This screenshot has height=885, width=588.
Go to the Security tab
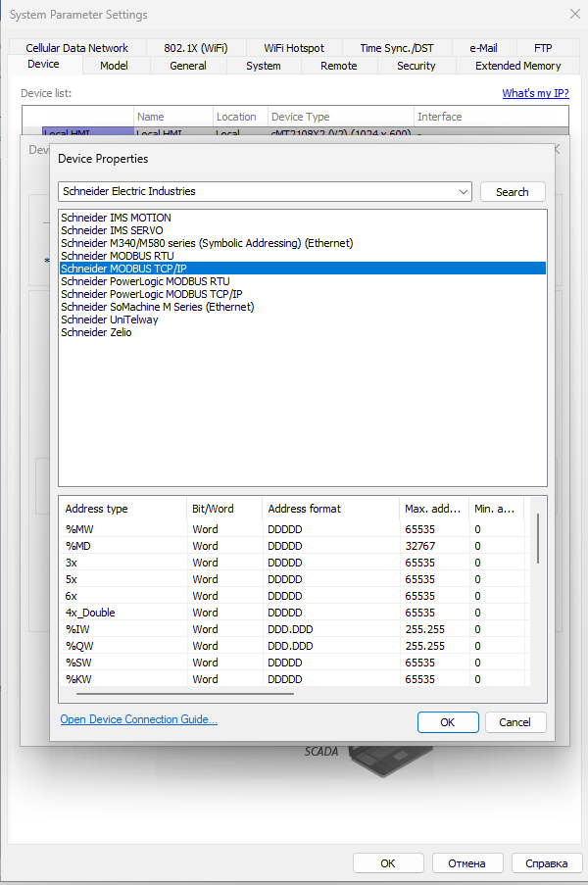pyautogui.click(x=416, y=66)
